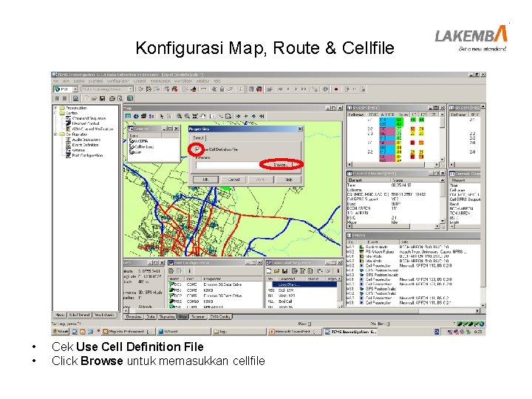
Task: Select the Info Element navigator tab
Action: pyautogui.click(x=80, y=315)
